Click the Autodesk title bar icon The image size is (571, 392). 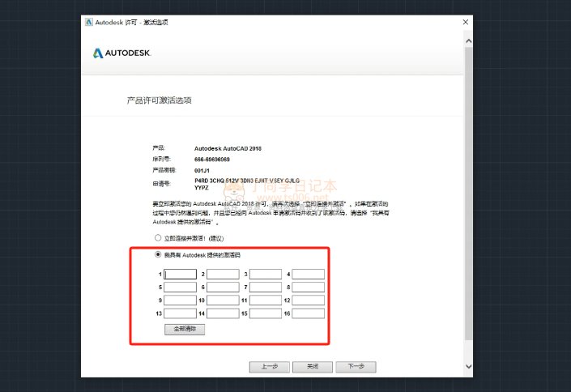89,22
